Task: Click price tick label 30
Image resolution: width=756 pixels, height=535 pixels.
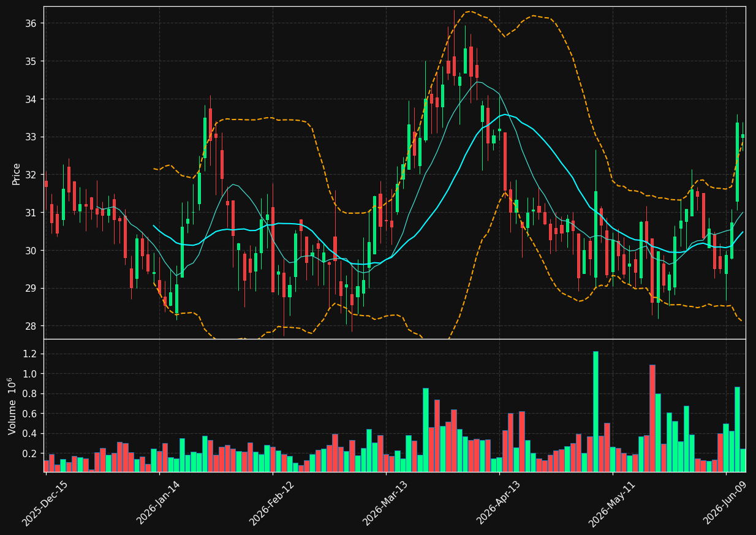Action: 32,251
